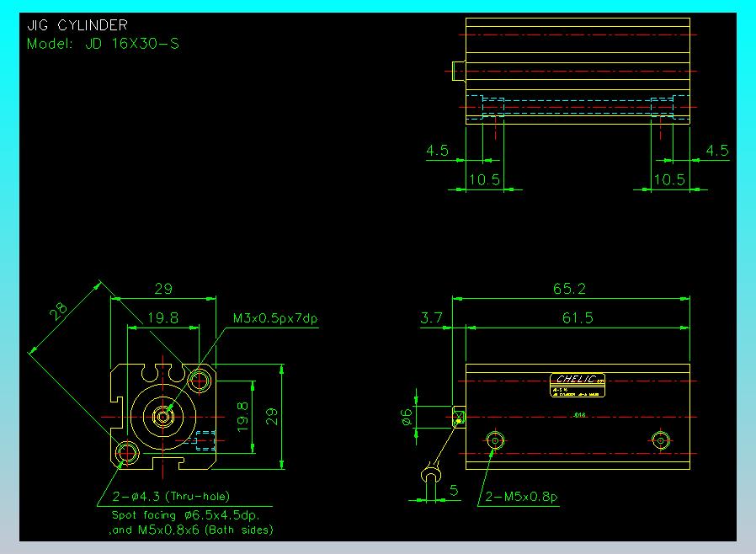
Task: Select the Model JD 16X30-S label
Action: click(103, 44)
